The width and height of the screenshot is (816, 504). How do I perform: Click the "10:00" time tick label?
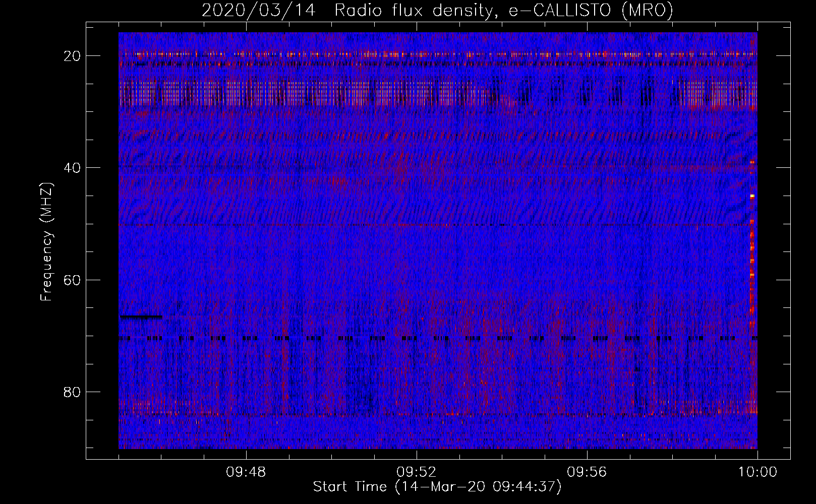(x=757, y=472)
